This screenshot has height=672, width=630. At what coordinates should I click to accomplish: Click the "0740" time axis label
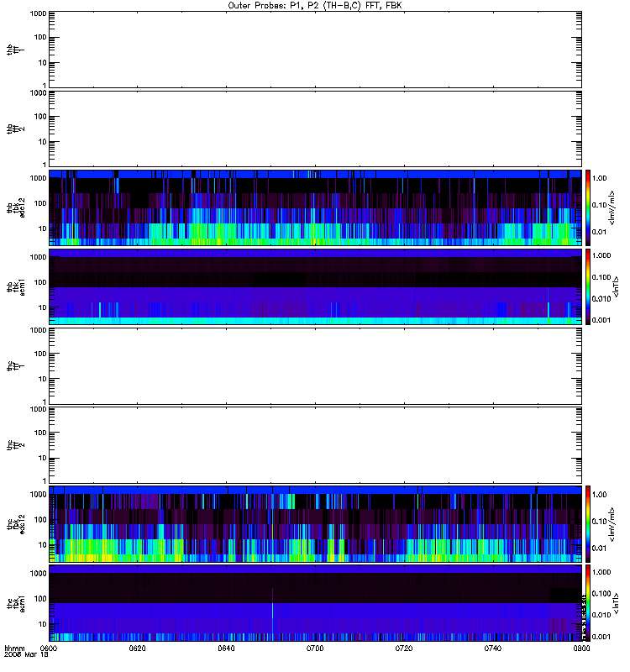point(493,648)
